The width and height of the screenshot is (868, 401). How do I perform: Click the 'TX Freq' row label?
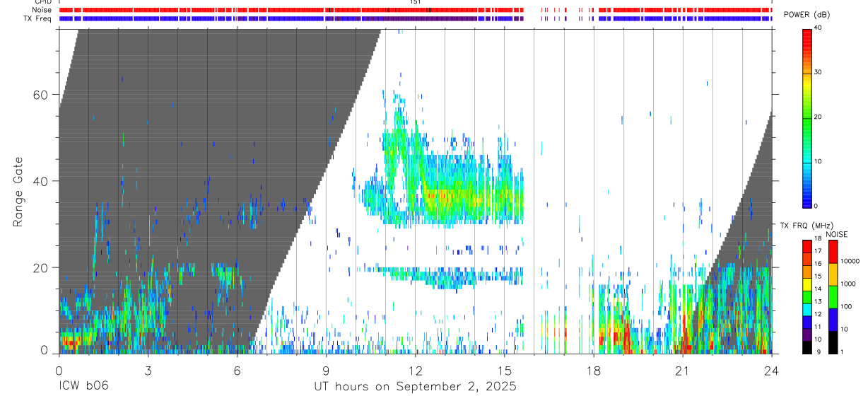[38, 18]
